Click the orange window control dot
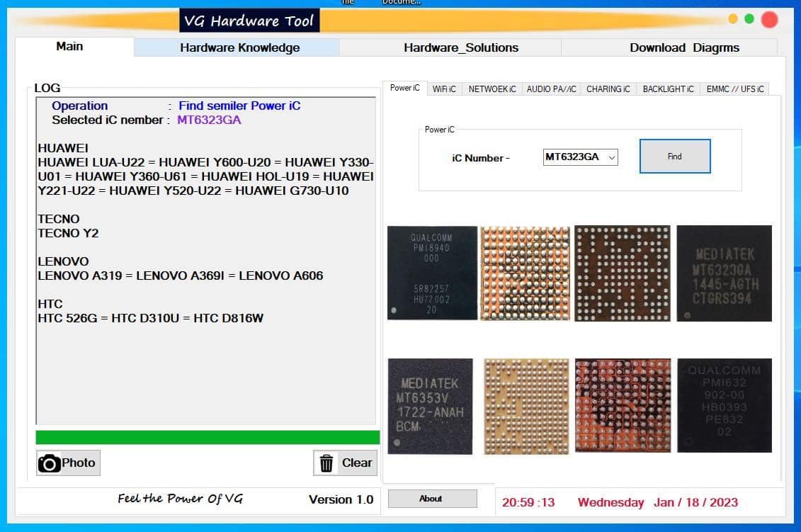 [732, 19]
